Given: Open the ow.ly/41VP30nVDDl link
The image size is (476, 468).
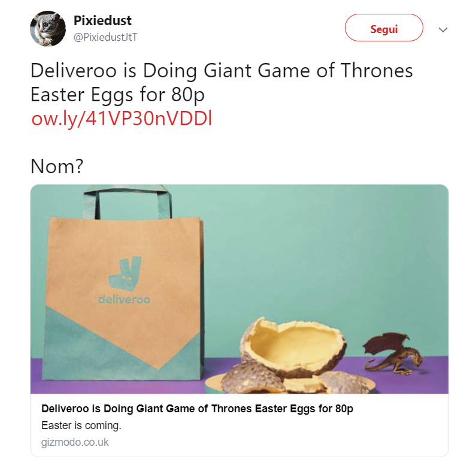Looking at the screenshot, I should (x=122, y=119).
